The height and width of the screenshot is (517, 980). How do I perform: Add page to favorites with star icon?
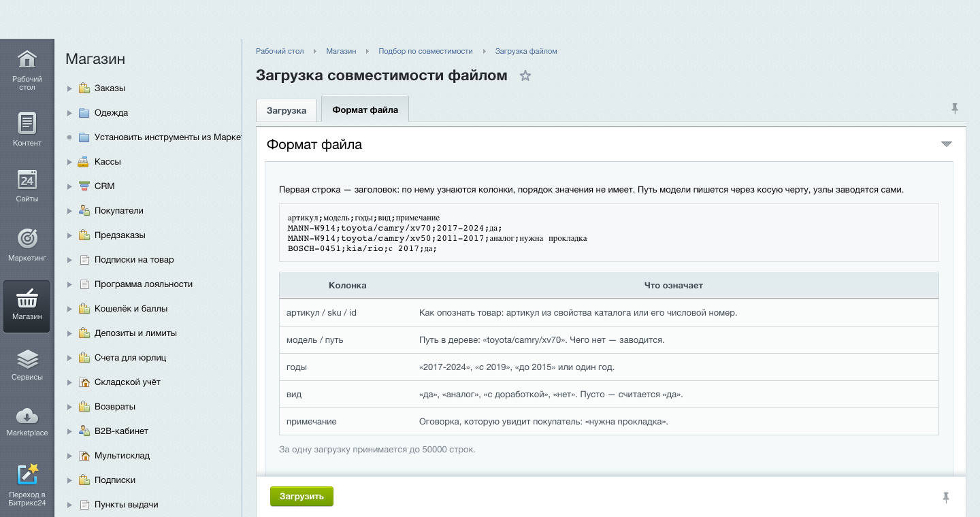click(x=525, y=76)
